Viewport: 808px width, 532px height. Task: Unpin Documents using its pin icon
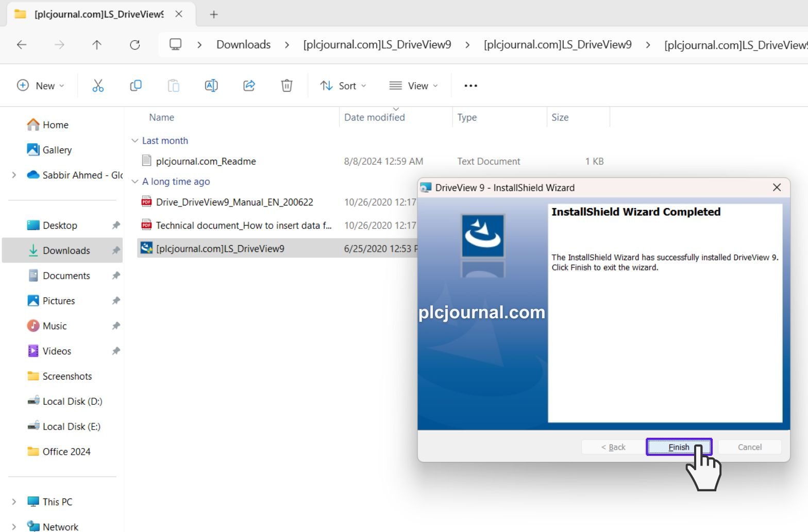[x=116, y=276]
